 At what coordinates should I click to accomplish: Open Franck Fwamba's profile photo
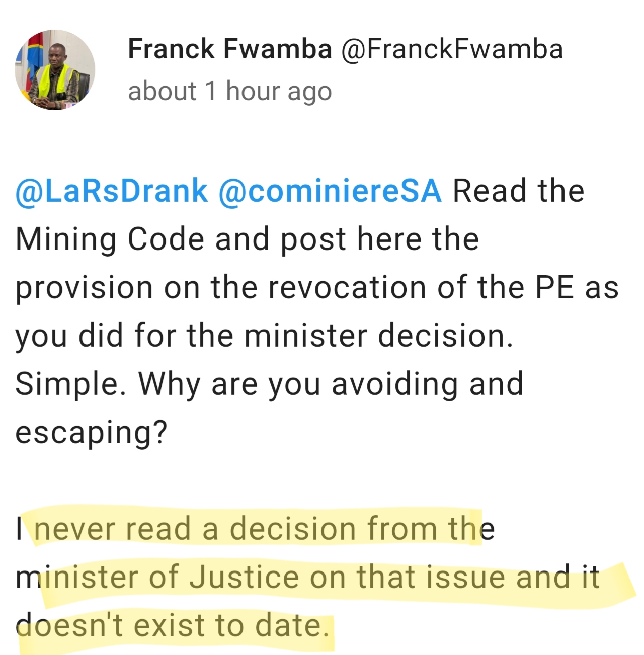[x=55, y=70]
